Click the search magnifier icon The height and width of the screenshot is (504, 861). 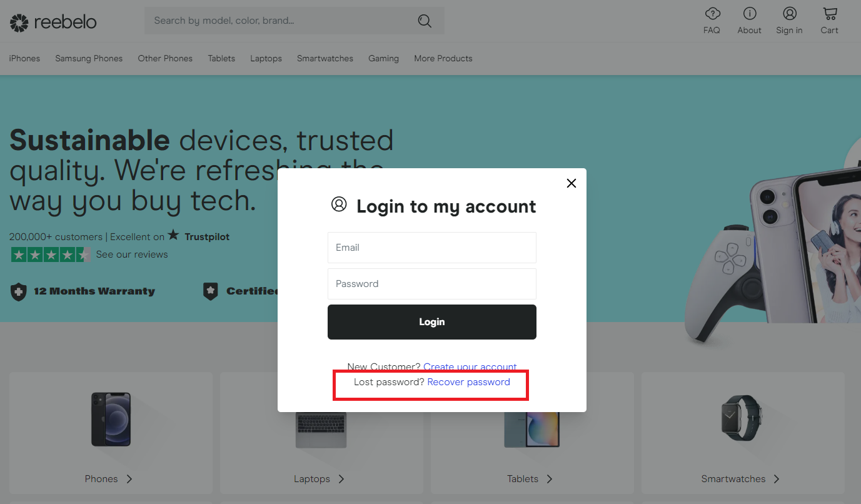[425, 21]
